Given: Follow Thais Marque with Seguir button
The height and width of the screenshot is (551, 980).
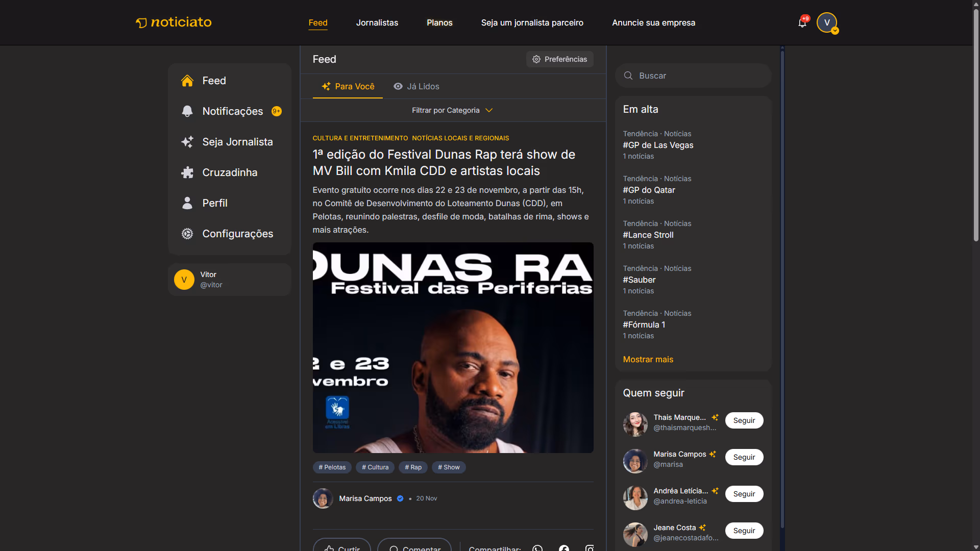Looking at the screenshot, I should pos(744,420).
